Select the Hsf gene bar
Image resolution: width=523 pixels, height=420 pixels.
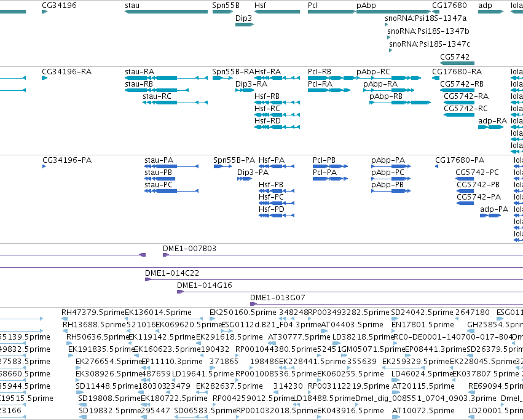(x=277, y=12)
